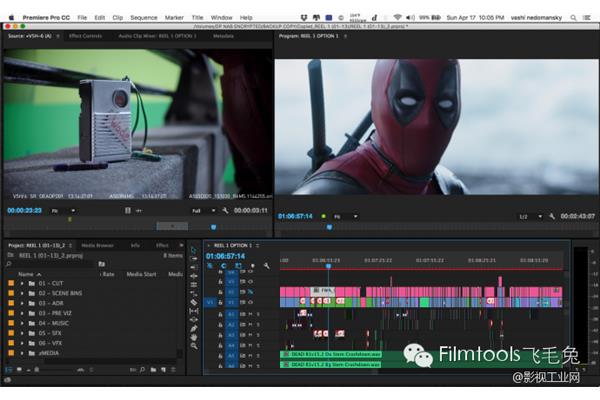Toggle track output eye on V1 row
The width and height of the screenshot is (600, 400).
(x=251, y=302)
